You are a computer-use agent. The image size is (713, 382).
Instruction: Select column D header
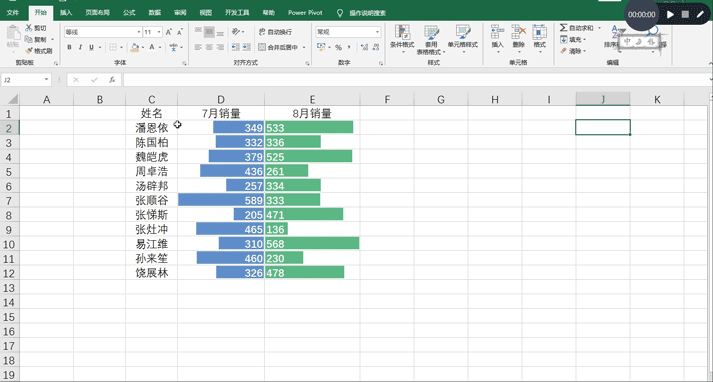point(221,99)
